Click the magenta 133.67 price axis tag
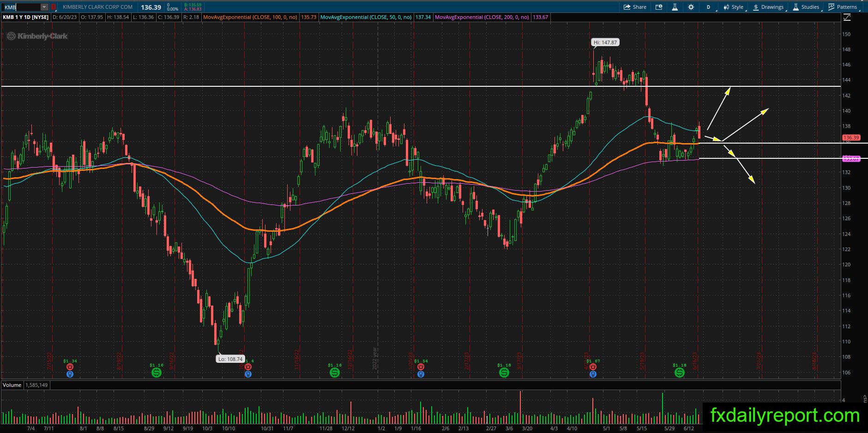Screen dimensions: 868x433 851,159
